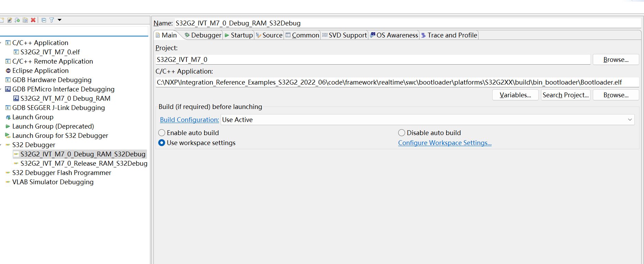The image size is (644, 264).
Task: Click the Export launch configurations icon
Action: point(17,20)
